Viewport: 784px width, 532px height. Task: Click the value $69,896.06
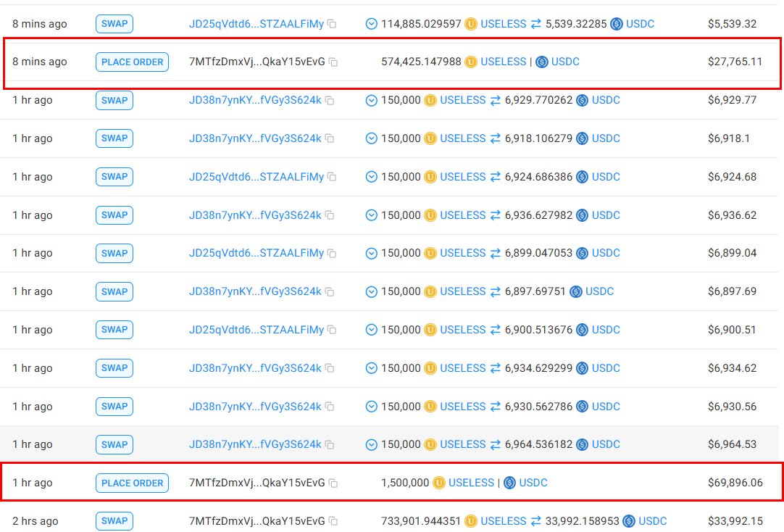735,483
